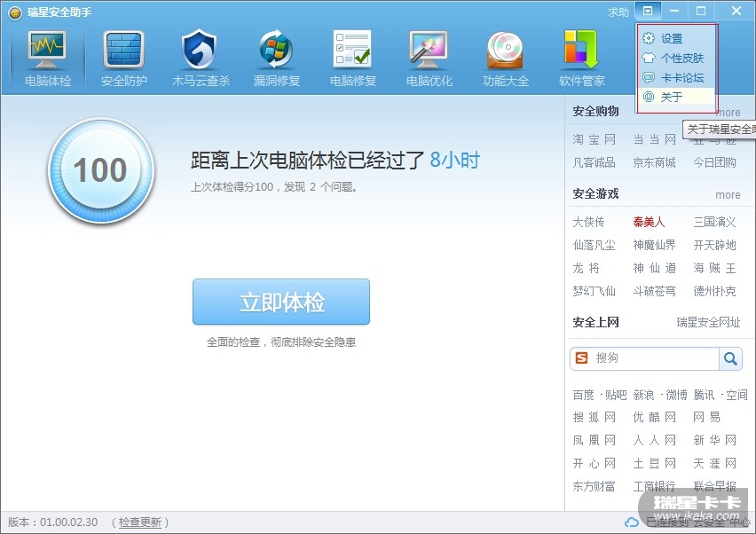Click the 100 health score circle
756x534 pixels.
pos(101,170)
